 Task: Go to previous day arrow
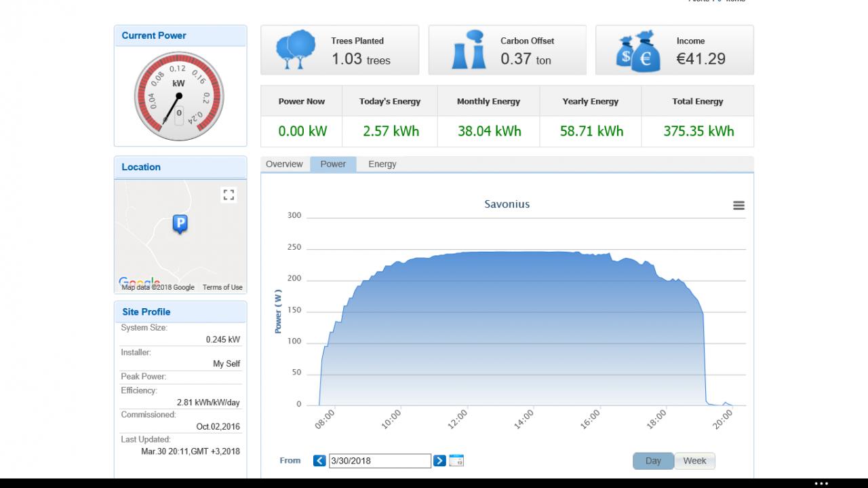tap(319, 460)
